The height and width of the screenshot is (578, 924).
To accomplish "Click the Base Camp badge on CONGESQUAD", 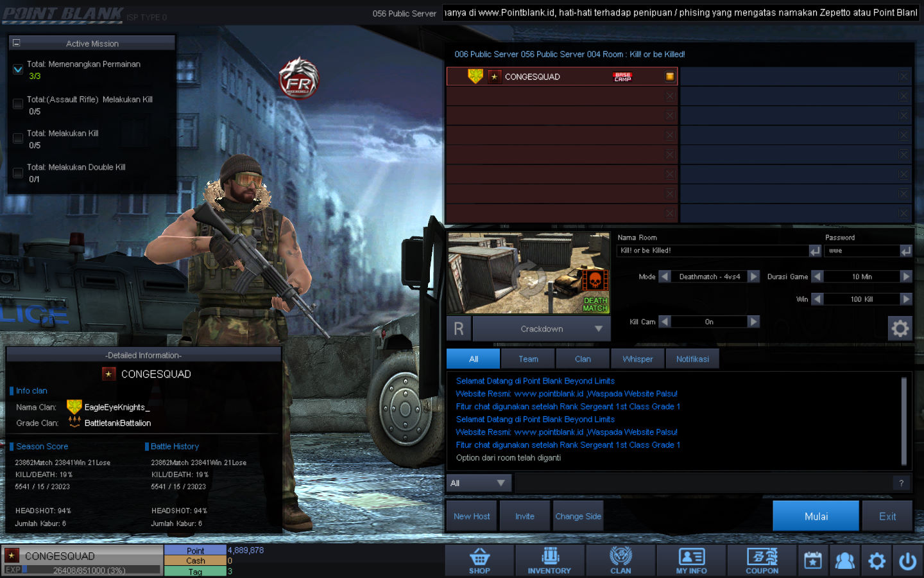I will pos(622,76).
